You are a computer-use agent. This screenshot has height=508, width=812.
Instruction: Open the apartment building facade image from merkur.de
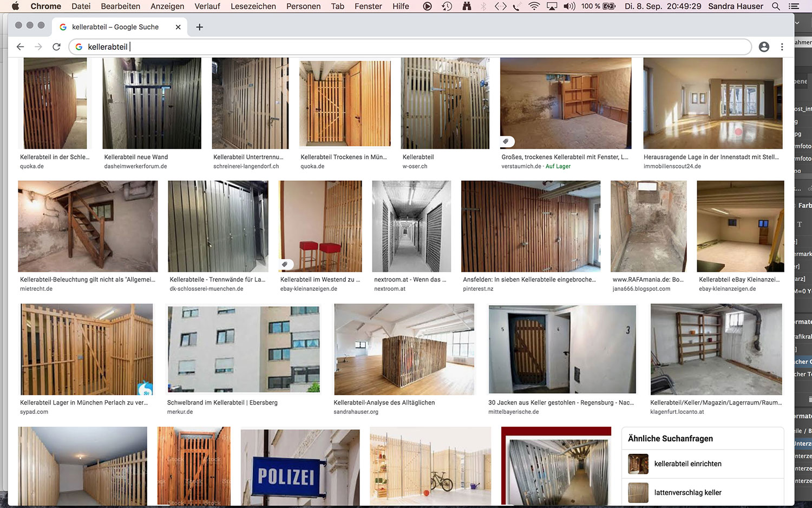244,349
